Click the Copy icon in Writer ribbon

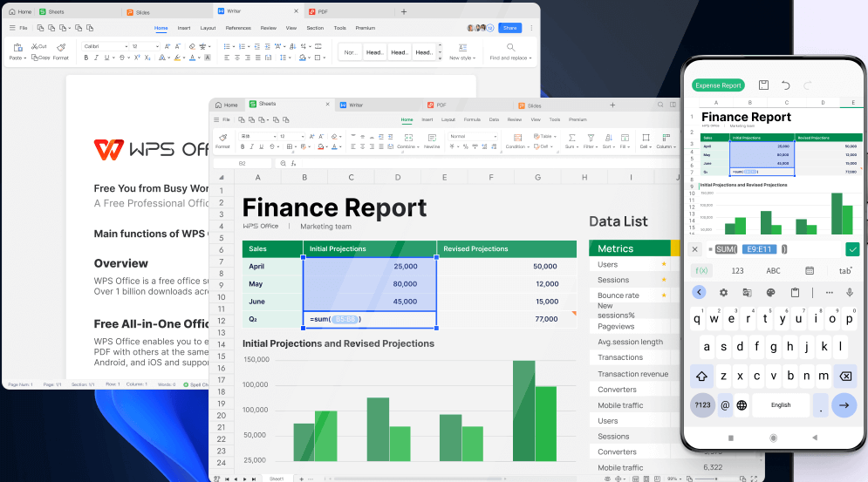35,58
